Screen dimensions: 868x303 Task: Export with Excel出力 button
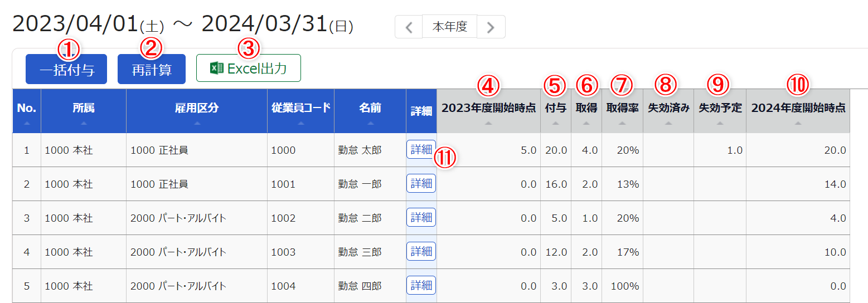click(249, 68)
